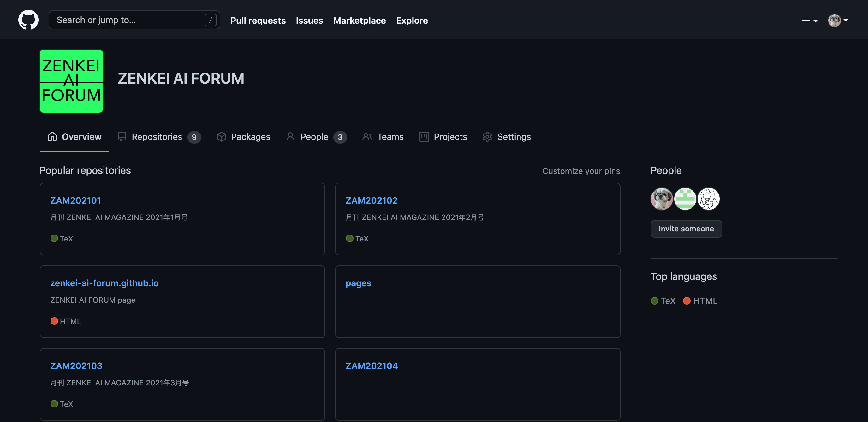
Task: Click the Repositories tab icon
Action: pos(122,136)
